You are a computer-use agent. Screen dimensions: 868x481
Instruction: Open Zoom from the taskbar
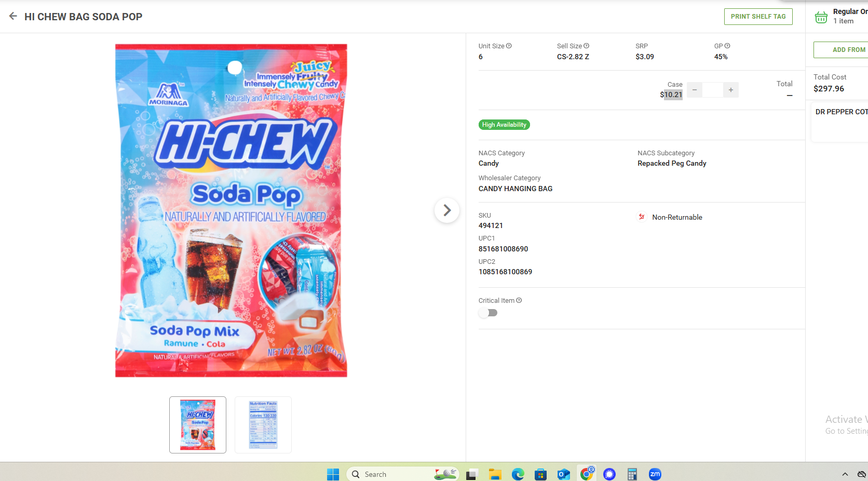point(655,474)
